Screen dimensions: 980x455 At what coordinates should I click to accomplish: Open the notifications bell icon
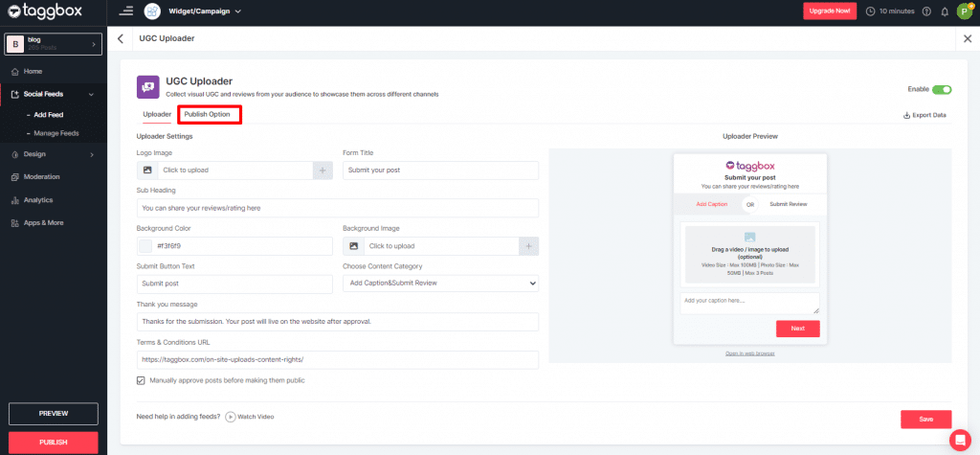(x=945, y=11)
